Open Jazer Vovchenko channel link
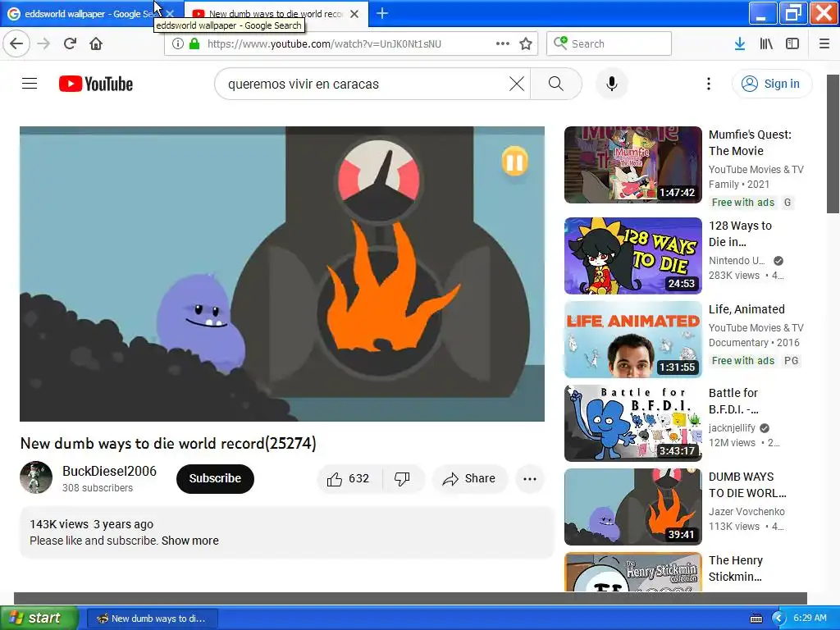Screen dimensions: 840x630 pyautogui.click(x=746, y=511)
